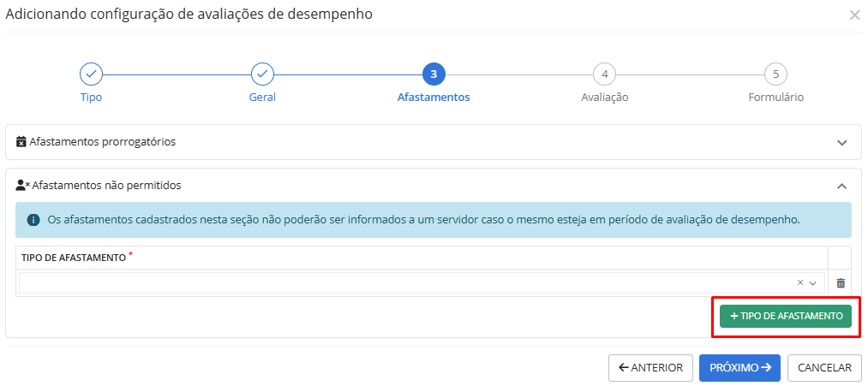
Task: Add a new row with + Tipo de Afastamento
Action: point(786,316)
